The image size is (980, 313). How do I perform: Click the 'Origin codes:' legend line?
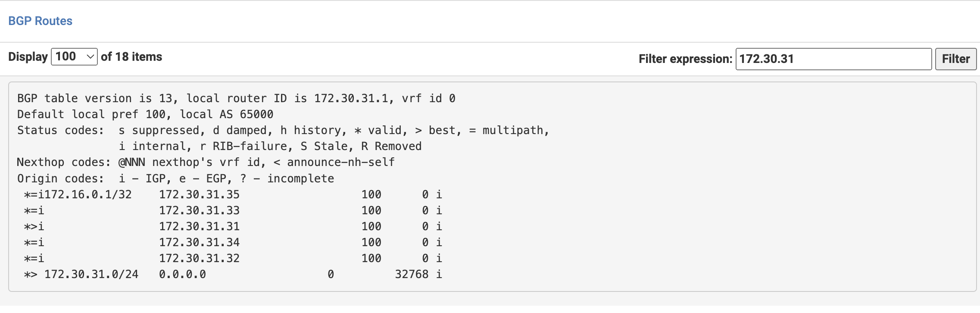(175, 178)
